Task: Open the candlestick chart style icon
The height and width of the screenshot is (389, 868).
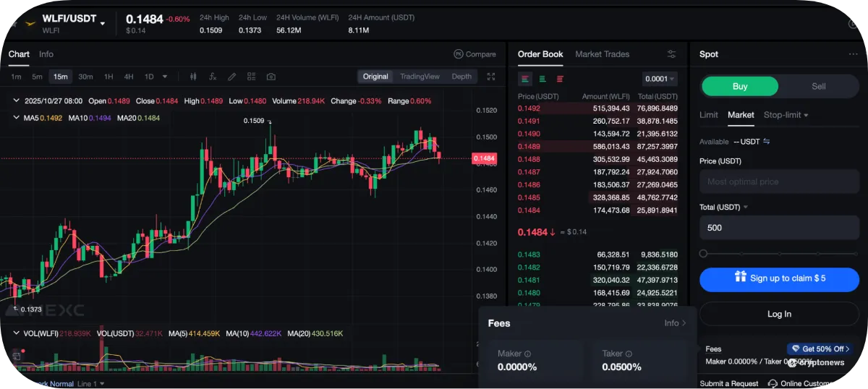Action: coord(193,77)
